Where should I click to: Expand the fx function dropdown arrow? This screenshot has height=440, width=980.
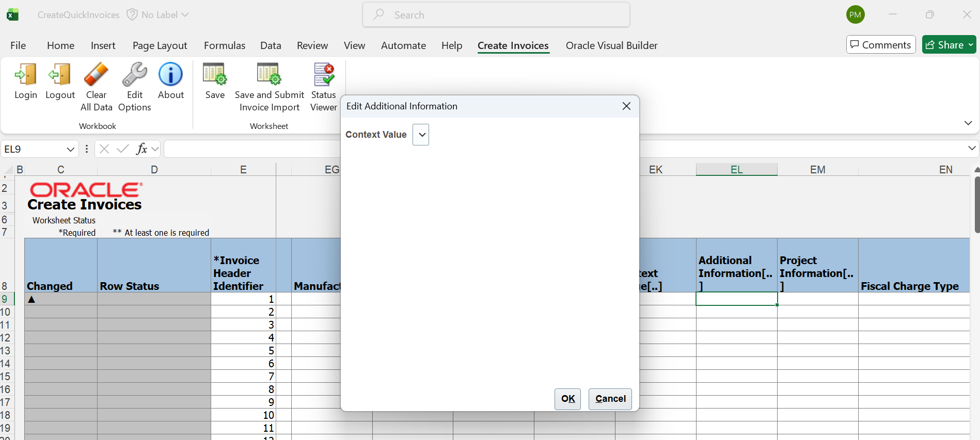point(155,149)
